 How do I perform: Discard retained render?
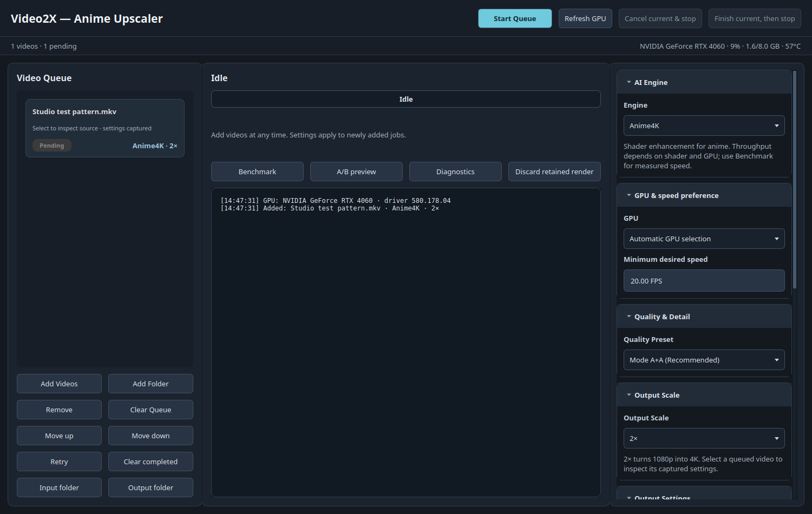coord(554,172)
